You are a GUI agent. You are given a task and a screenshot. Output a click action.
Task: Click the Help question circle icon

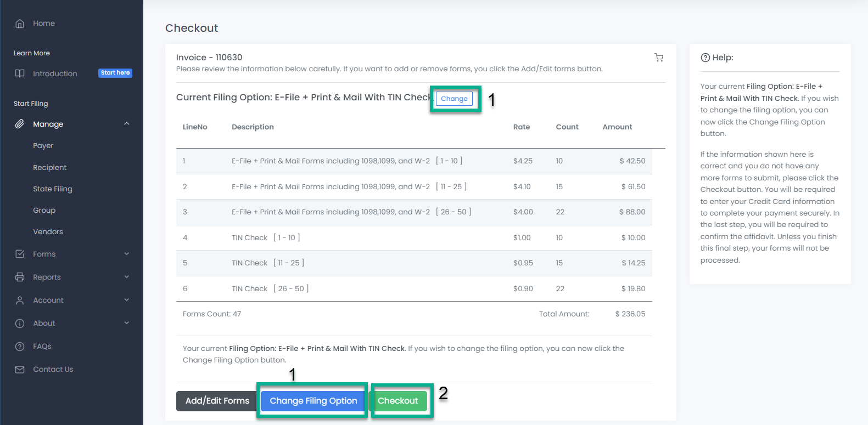tap(705, 58)
